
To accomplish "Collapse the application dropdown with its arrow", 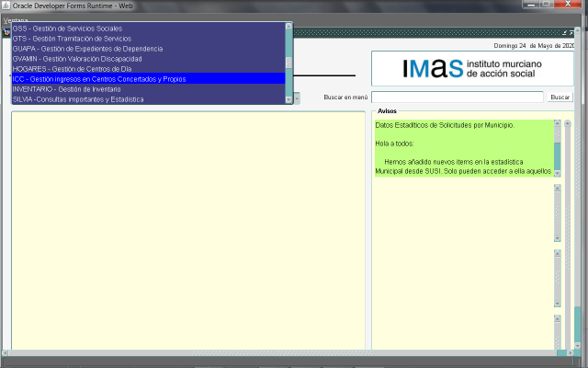I will pyautogui.click(x=298, y=97).
